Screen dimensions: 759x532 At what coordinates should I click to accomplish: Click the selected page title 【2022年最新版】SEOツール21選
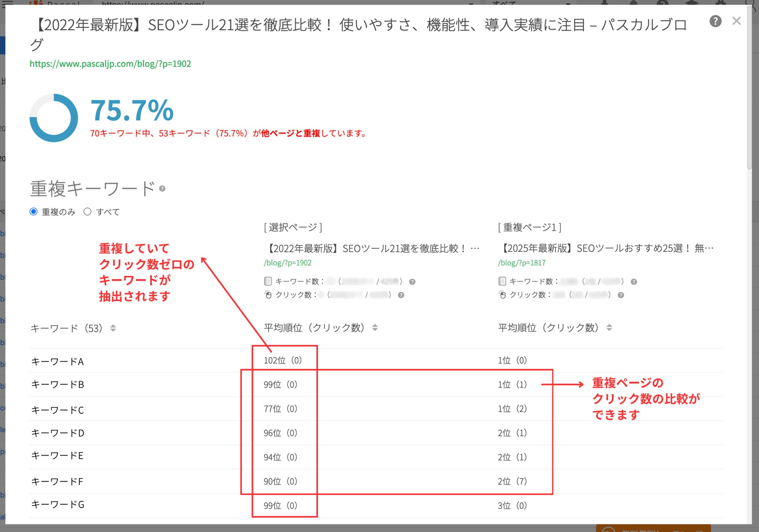pos(372,248)
